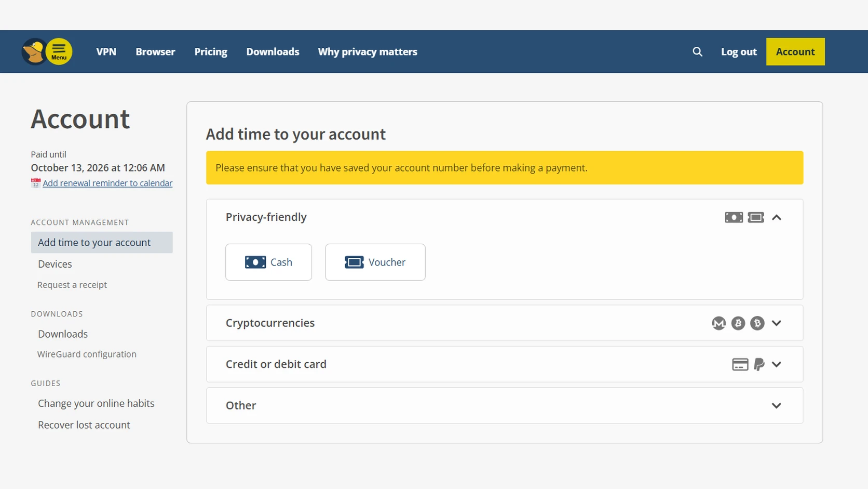Select the Cash payment button
Viewport: 868px width, 489px height.
point(268,262)
